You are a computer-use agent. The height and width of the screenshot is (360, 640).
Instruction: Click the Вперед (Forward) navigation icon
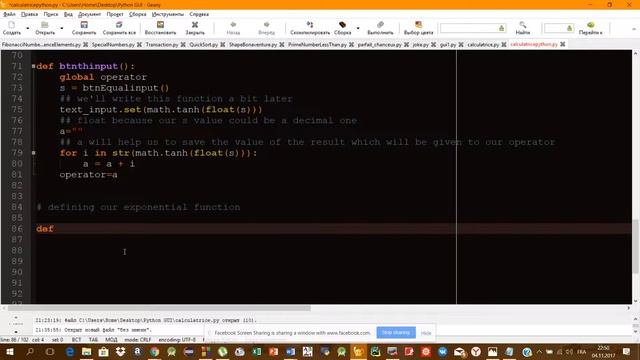coord(266,28)
